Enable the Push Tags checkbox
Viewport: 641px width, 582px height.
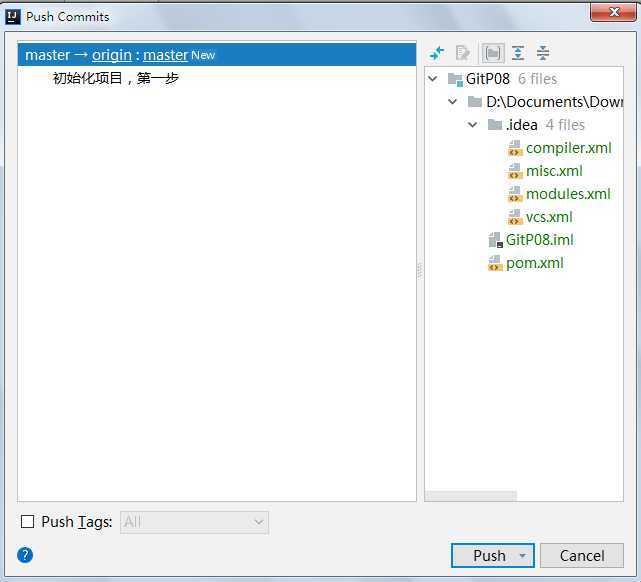coord(27,522)
